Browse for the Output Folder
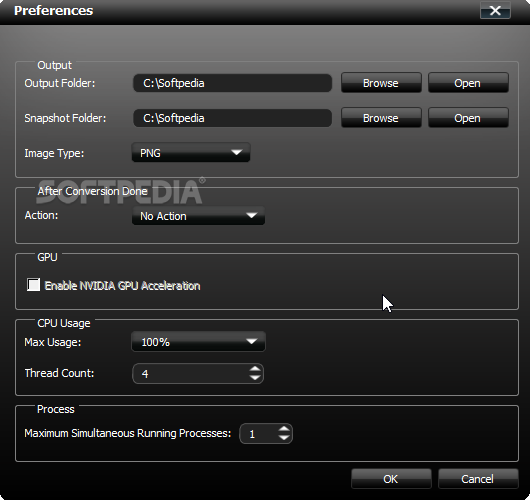530x500 pixels. 381,83
